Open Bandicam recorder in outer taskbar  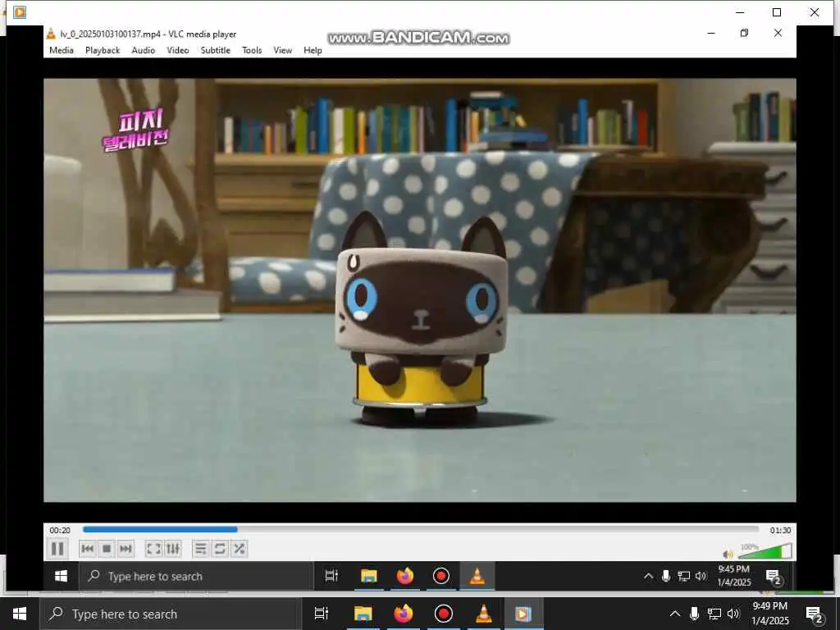[444, 614]
